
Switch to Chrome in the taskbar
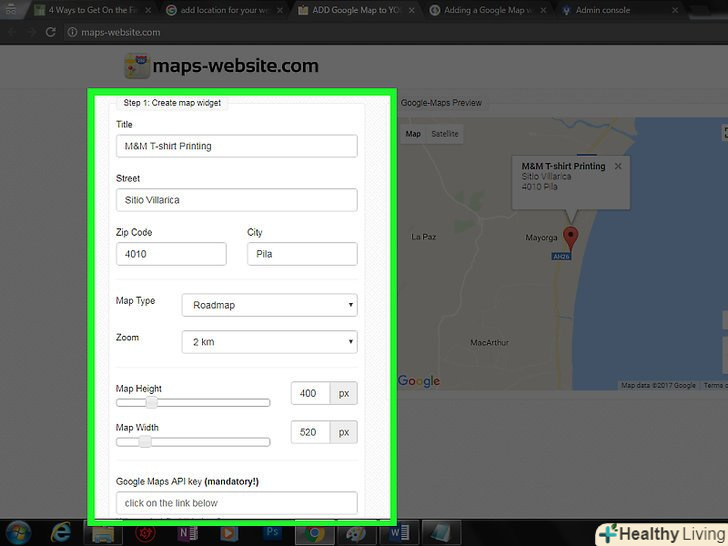(314, 533)
